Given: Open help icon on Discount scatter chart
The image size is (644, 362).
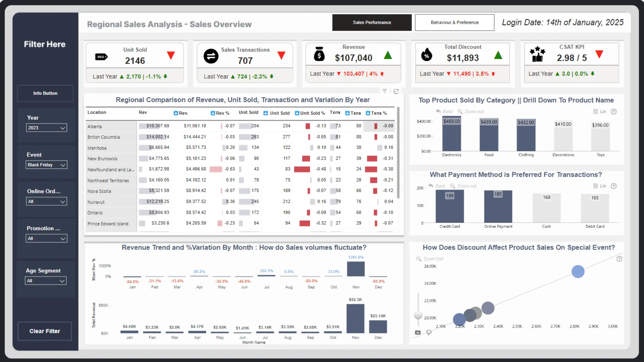Looking at the screenshot, I should [620, 259].
